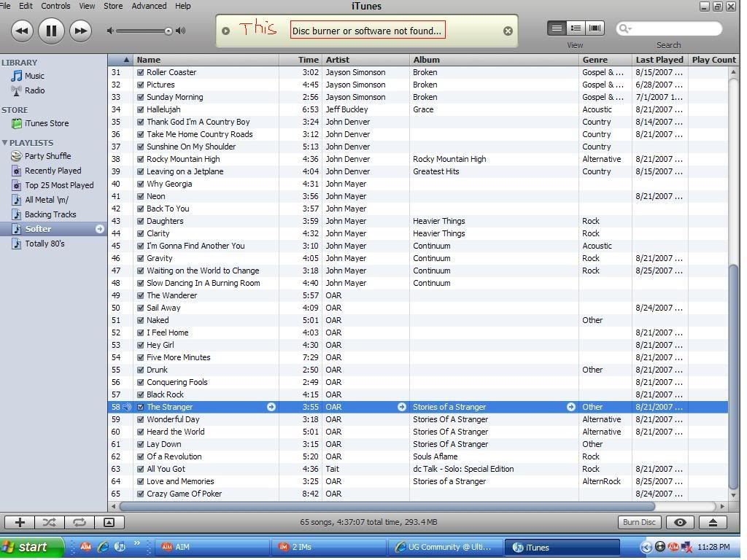Screen dimensions: 747x560
Task: Skip to the next track
Action: (80, 31)
